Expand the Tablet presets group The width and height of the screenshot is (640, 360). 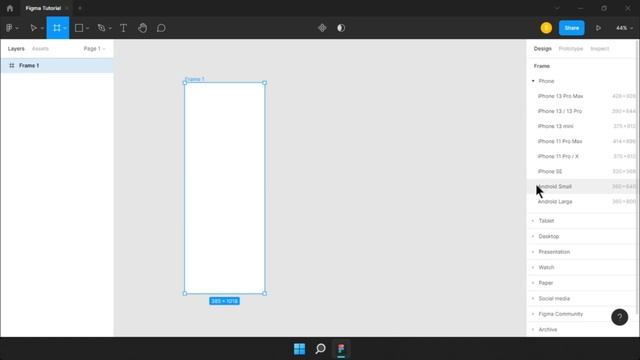click(533, 221)
